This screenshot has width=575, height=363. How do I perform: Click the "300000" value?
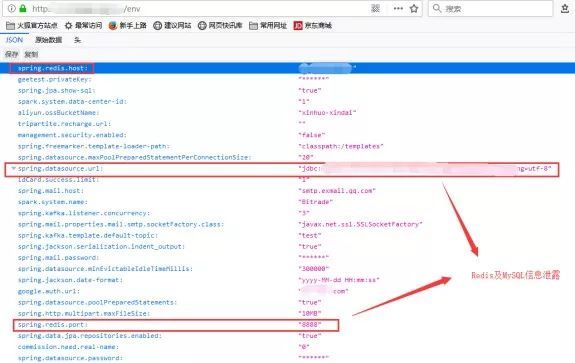pyautogui.click(x=314, y=269)
